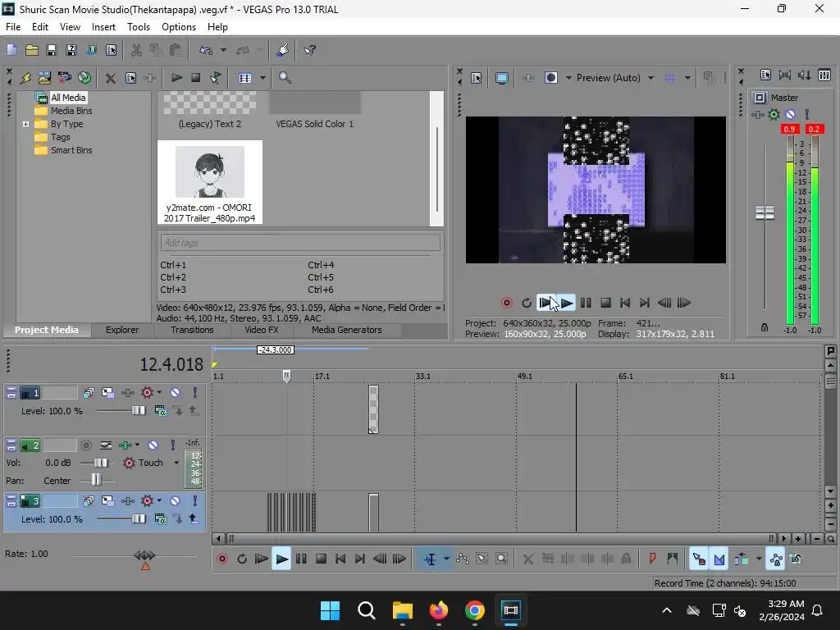Click the Render As toolbar icon
This screenshot has height=630, width=840.
click(91, 50)
